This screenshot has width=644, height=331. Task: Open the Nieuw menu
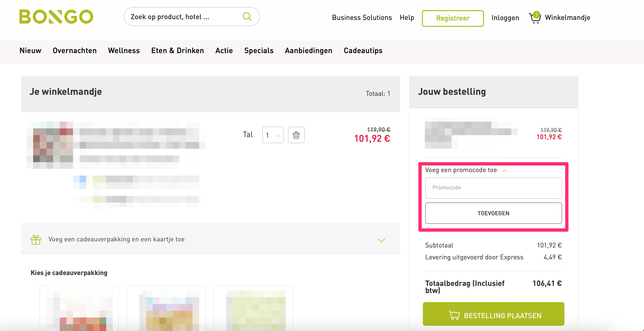[30, 51]
